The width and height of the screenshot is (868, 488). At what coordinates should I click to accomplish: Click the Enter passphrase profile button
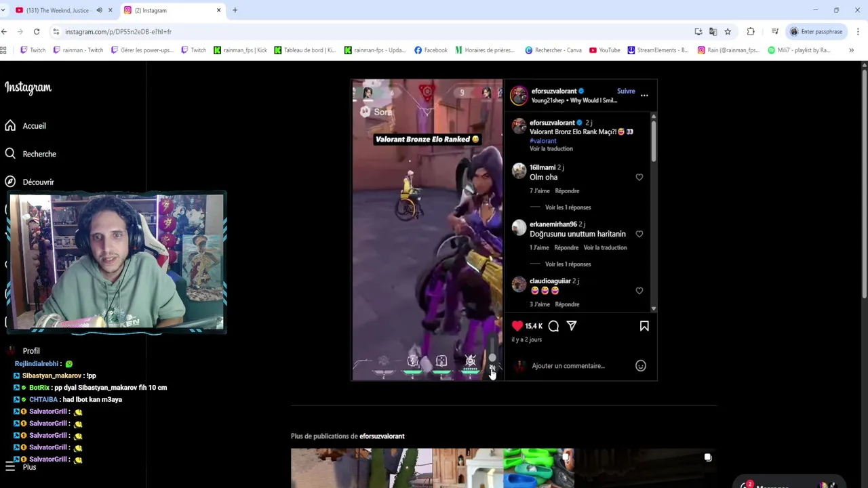816,32
